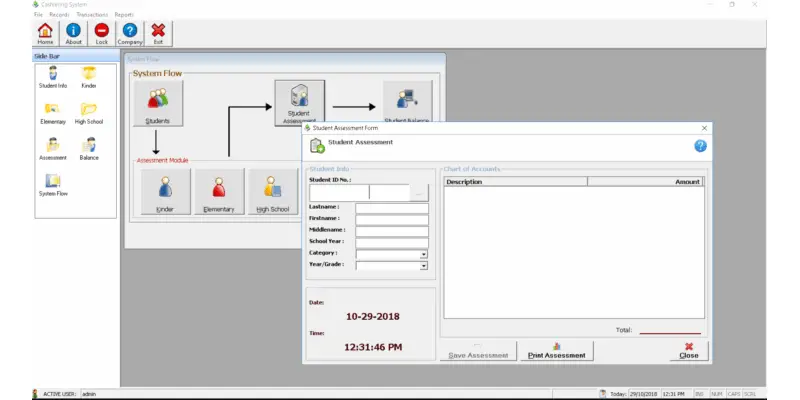Expand the Category dropdown
This screenshot has height=400, width=800.
pyautogui.click(x=423, y=254)
